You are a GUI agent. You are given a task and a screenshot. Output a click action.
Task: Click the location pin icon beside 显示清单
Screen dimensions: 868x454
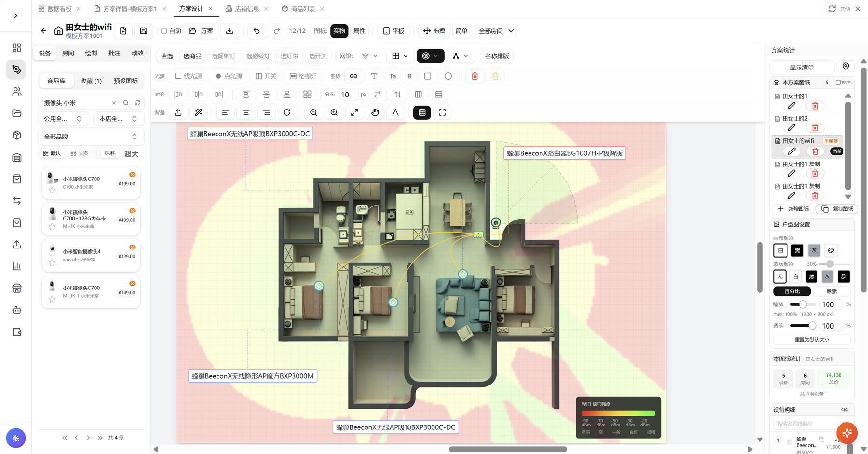coord(846,67)
